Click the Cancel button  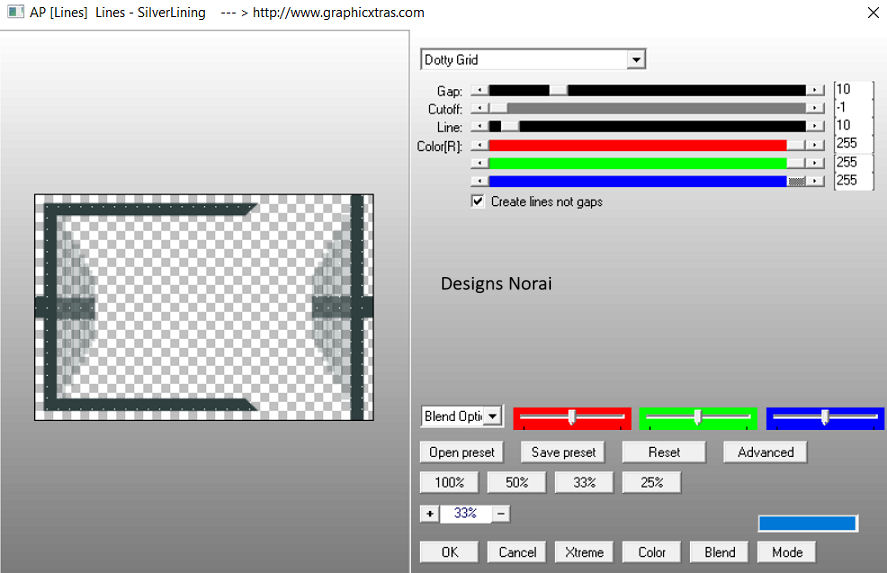[x=516, y=552]
